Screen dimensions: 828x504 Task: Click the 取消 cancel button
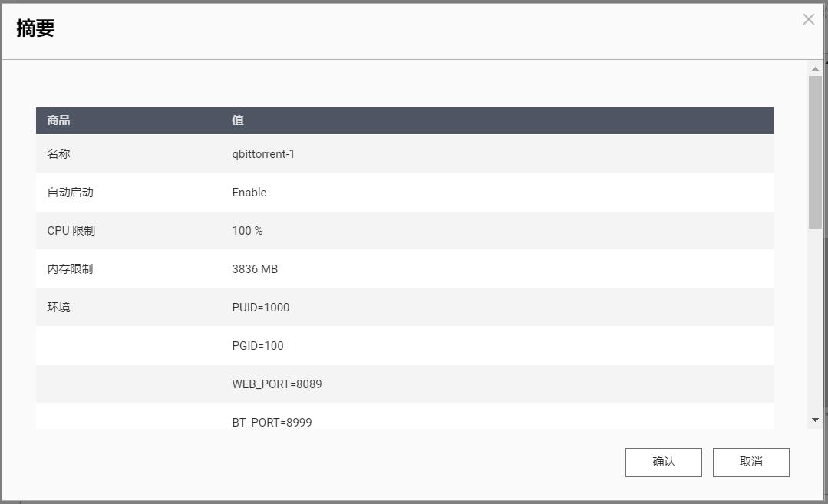tap(750, 462)
